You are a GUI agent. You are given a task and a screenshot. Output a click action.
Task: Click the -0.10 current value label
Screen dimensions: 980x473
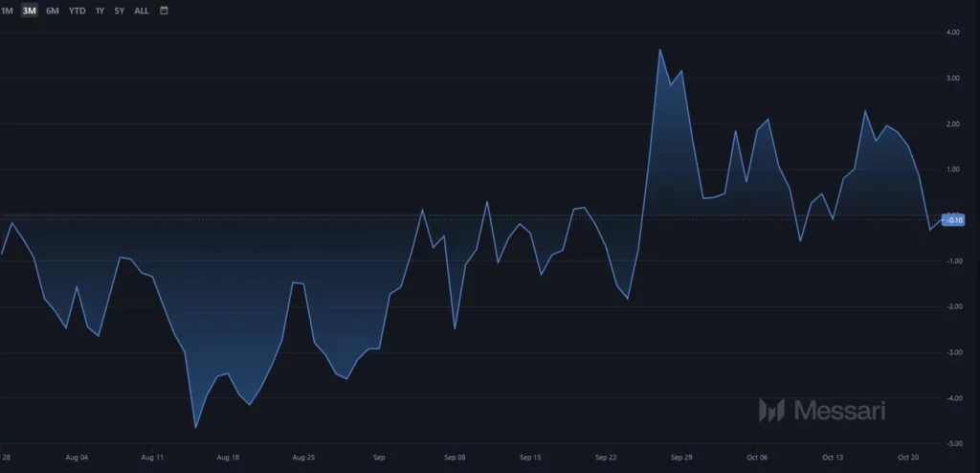point(954,219)
